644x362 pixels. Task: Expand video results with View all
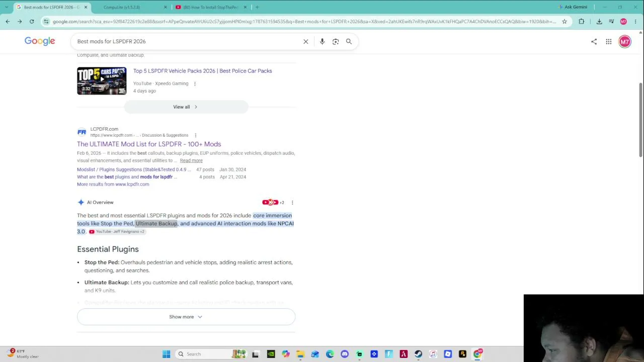pyautogui.click(x=186, y=107)
